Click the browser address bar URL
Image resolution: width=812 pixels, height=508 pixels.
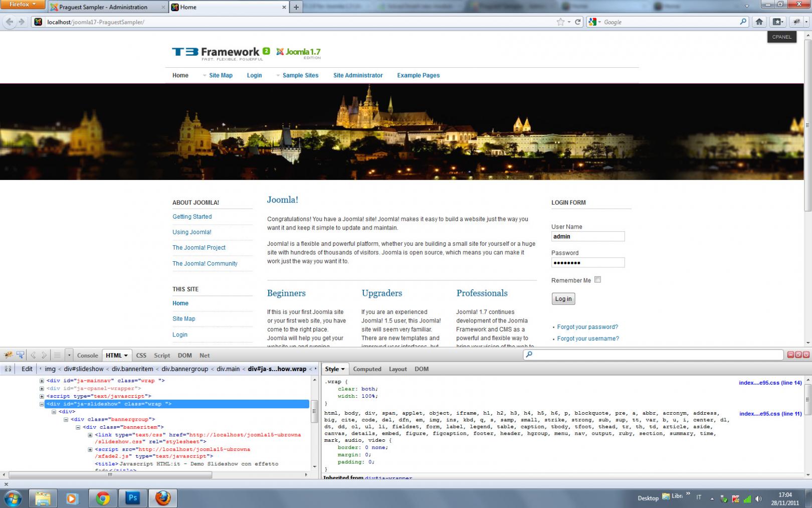click(96, 22)
